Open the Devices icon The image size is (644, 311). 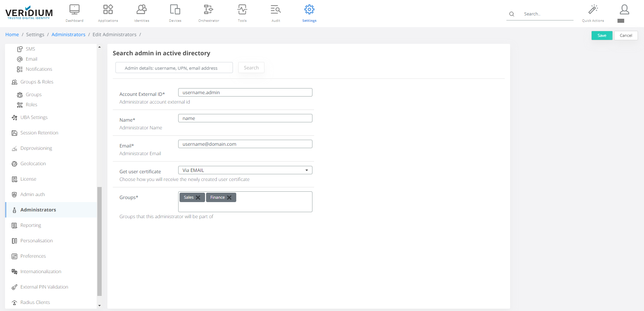coord(175,10)
